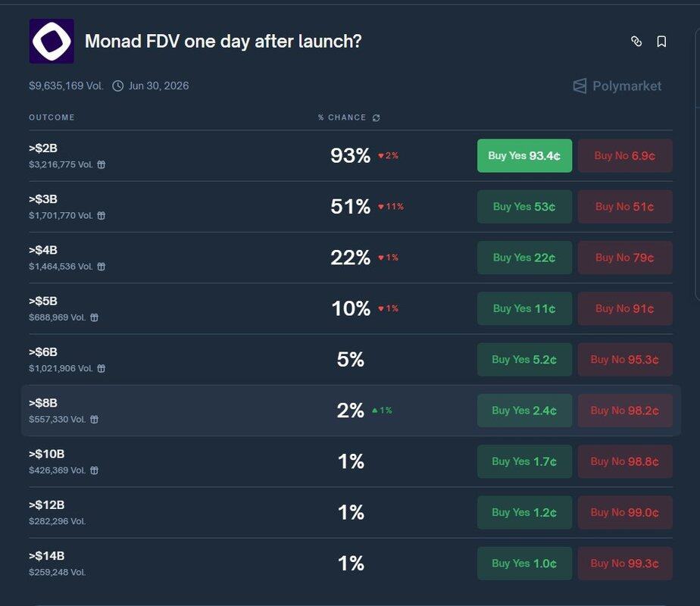Click the gift icon under >$5B

pos(95,317)
